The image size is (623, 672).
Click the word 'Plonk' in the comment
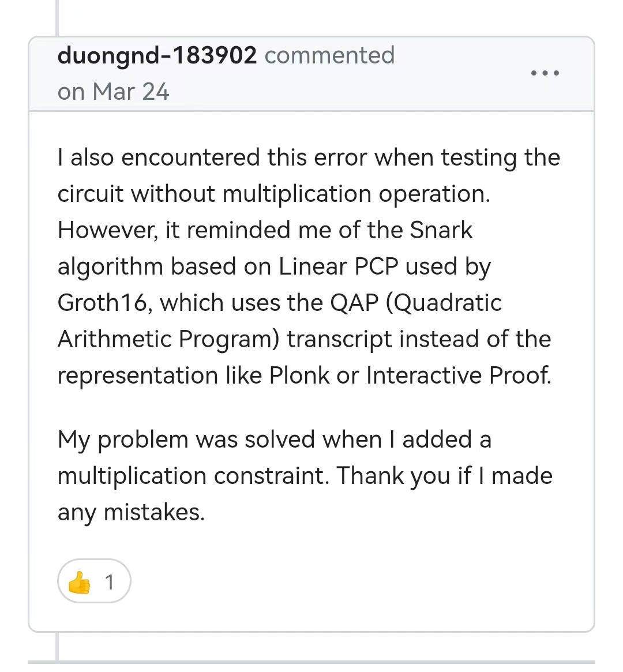click(299, 376)
